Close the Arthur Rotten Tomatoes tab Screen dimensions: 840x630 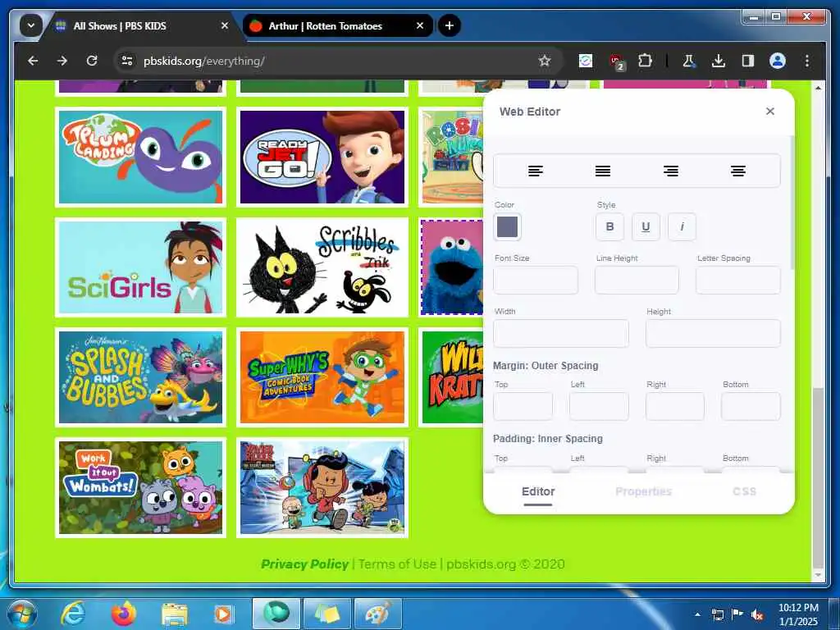click(x=420, y=25)
